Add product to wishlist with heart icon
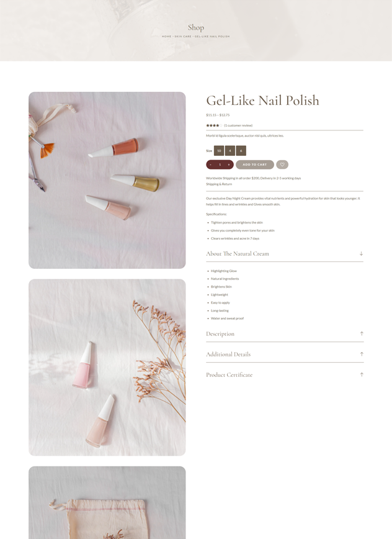The height and width of the screenshot is (539, 392). [282, 165]
